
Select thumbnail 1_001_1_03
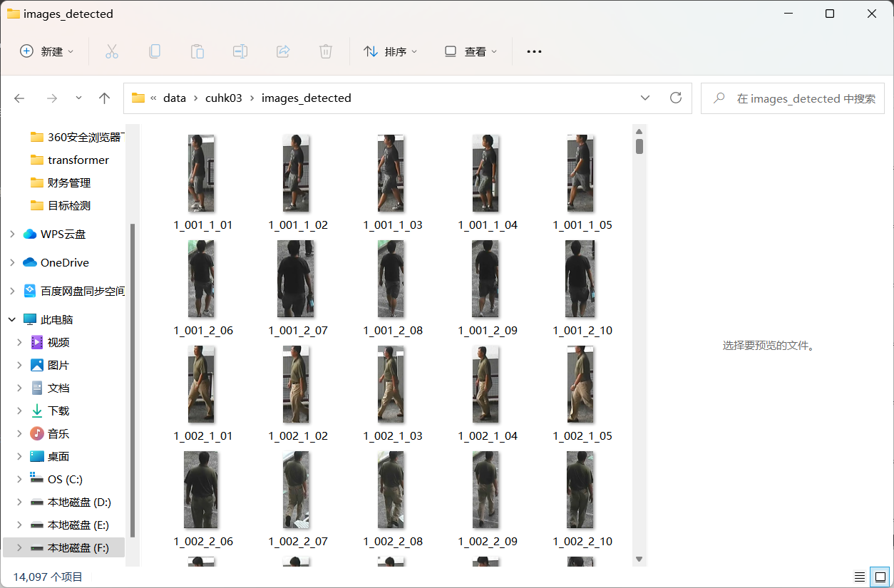pos(391,173)
